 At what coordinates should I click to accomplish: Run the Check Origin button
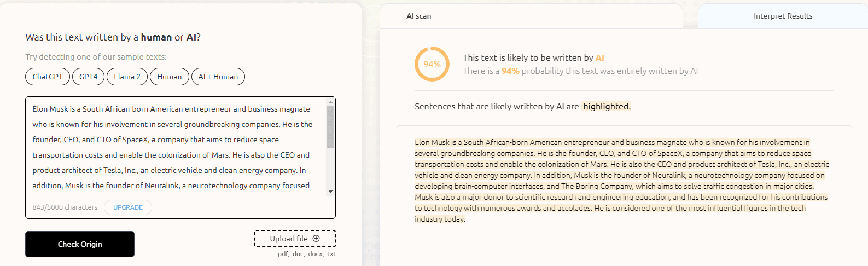80,244
